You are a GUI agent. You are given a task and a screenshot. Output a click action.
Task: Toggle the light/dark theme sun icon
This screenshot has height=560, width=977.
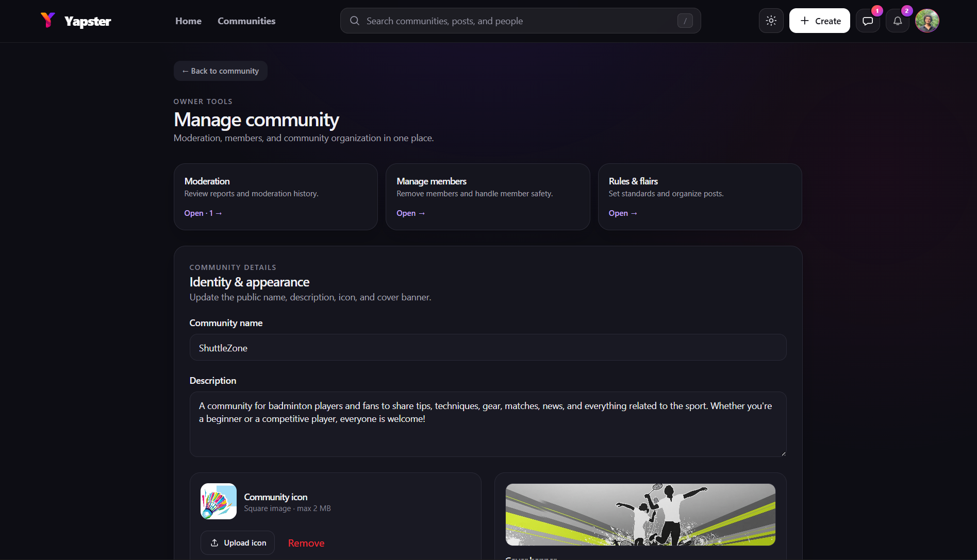[771, 21]
